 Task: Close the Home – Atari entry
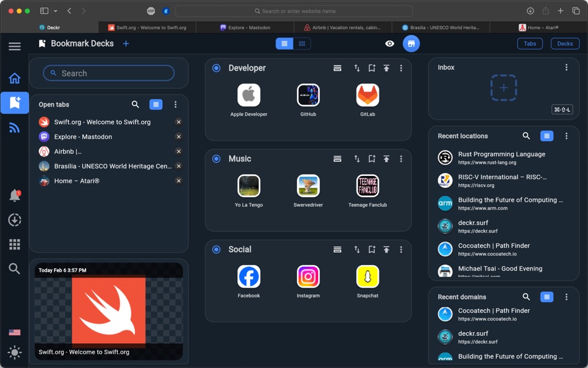pyautogui.click(x=179, y=181)
